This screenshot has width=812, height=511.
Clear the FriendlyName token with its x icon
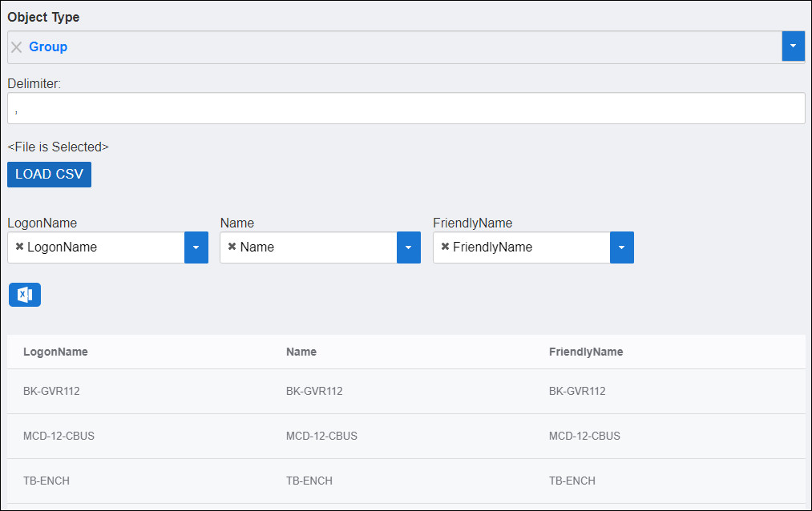pyautogui.click(x=446, y=247)
